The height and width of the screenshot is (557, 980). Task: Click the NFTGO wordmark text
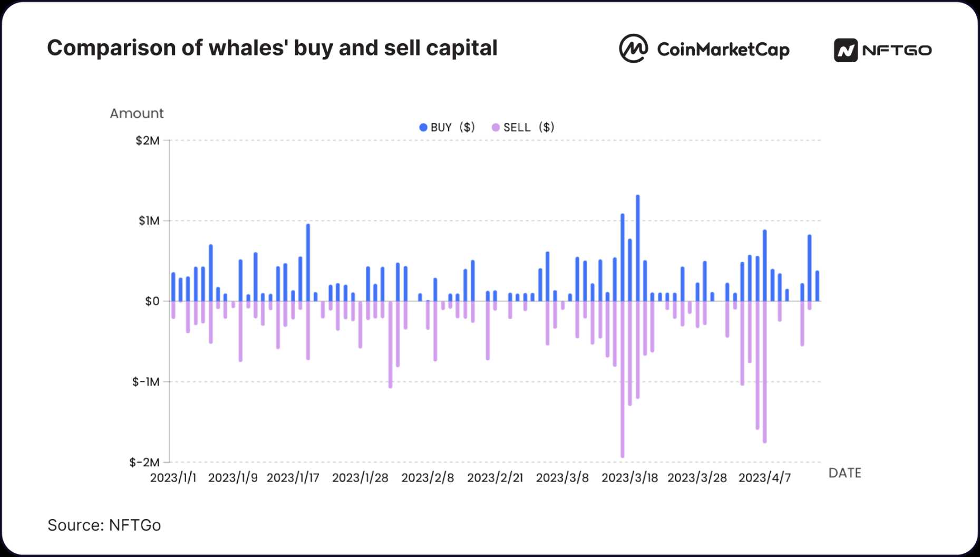[x=897, y=51]
